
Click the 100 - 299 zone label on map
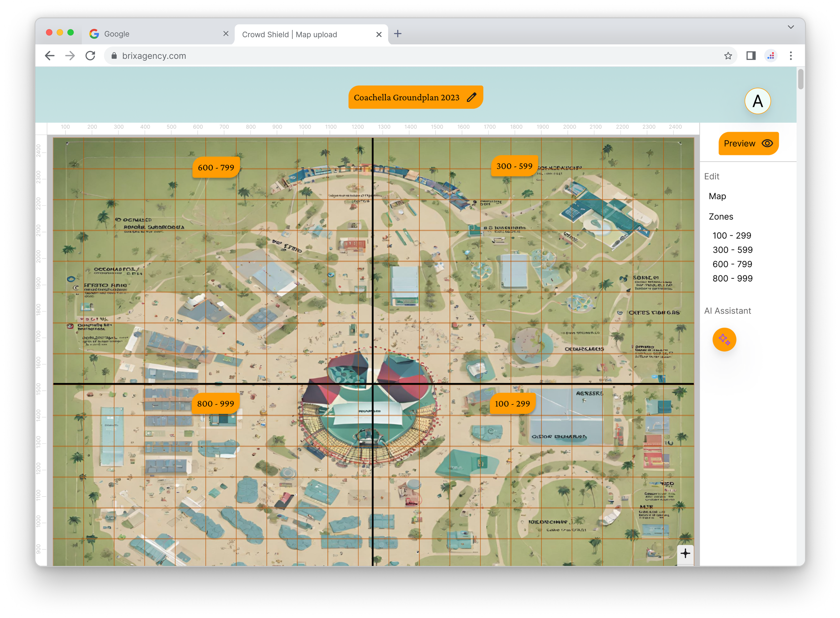click(x=512, y=403)
